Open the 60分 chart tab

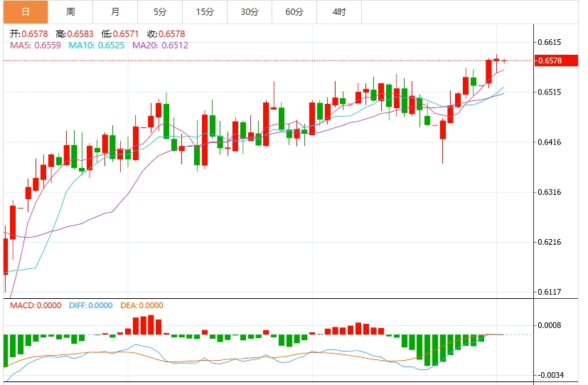pyautogui.click(x=294, y=12)
